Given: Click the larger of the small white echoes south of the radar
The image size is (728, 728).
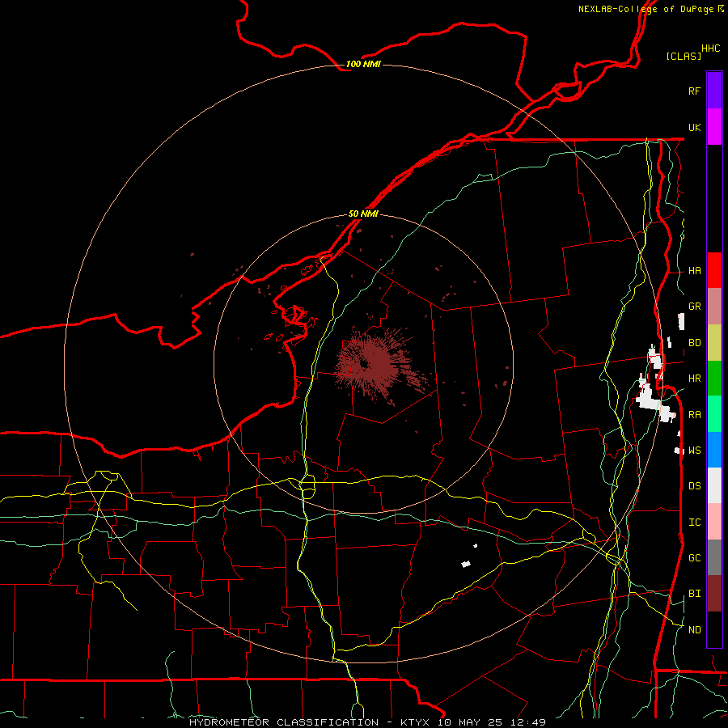Looking at the screenshot, I should click(x=466, y=564).
